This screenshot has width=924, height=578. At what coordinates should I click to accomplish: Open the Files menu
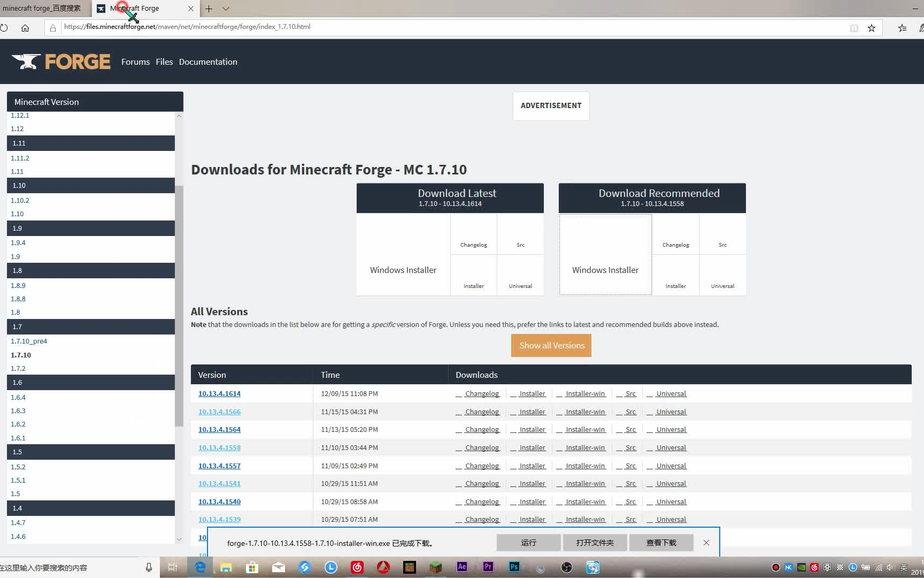pos(164,62)
